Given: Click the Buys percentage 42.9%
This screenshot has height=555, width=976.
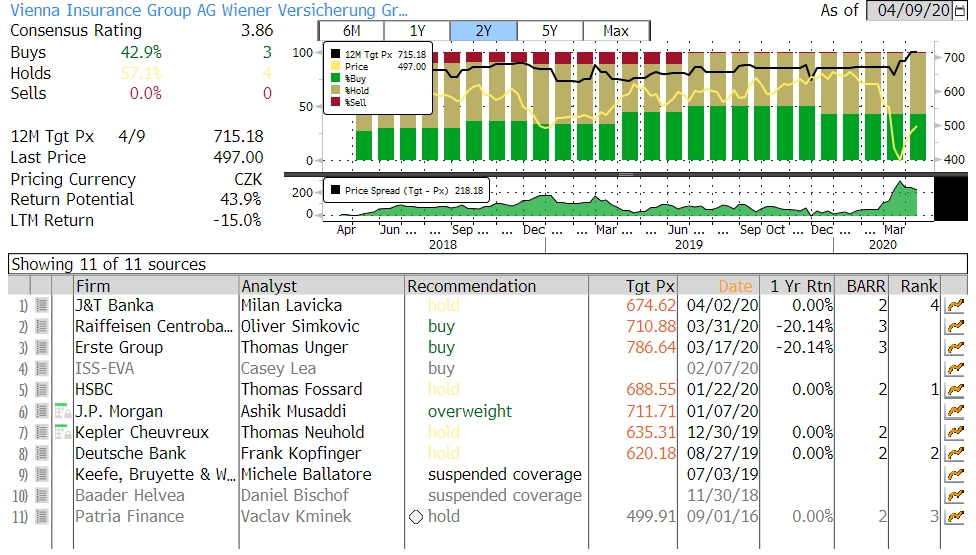Looking at the screenshot, I should coord(141,52).
